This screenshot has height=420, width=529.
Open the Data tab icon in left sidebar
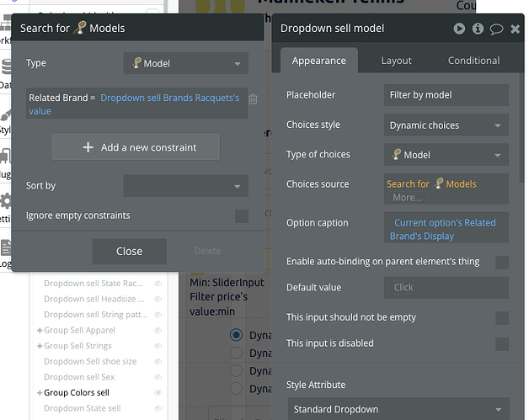click(x=6, y=66)
